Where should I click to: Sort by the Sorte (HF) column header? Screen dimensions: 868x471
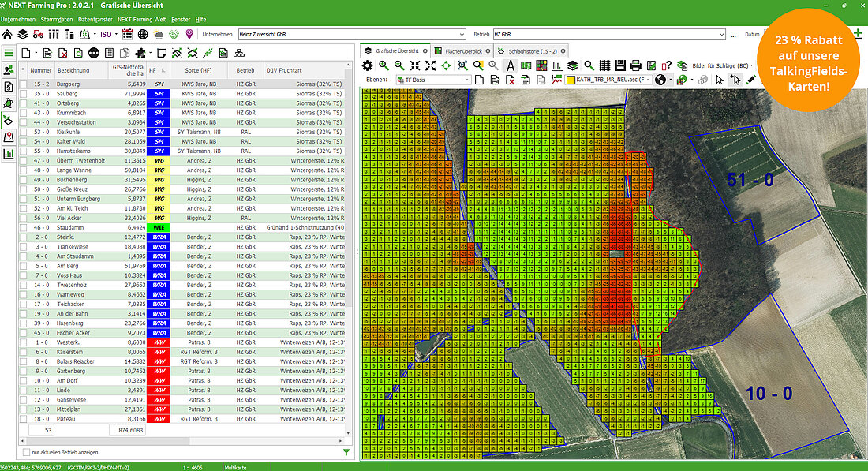pos(198,70)
